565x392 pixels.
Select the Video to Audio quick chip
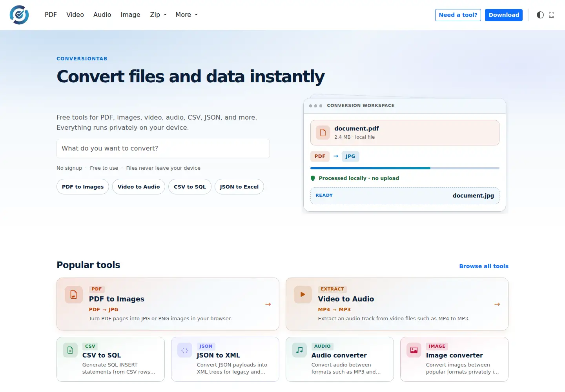click(139, 187)
